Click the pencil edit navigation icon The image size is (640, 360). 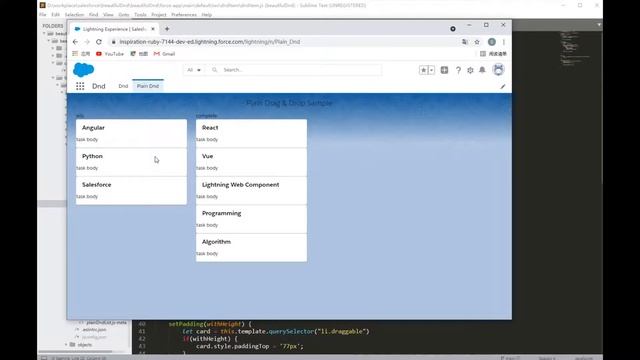[x=503, y=87]
